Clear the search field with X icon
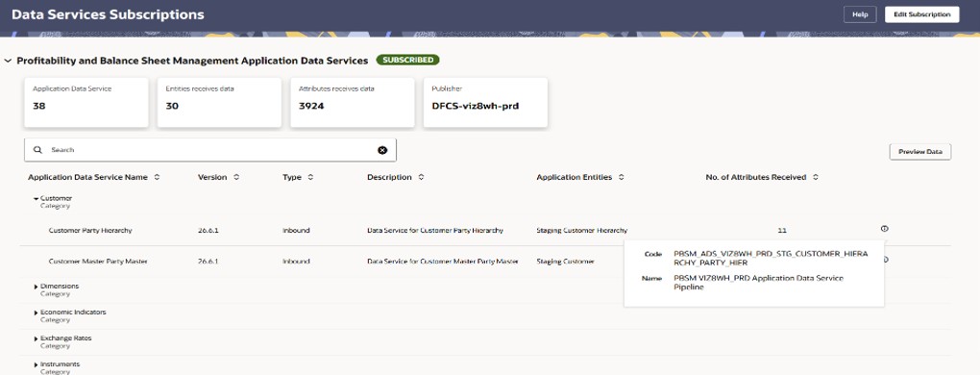This screenshot has width=980, height=375. 382,150
